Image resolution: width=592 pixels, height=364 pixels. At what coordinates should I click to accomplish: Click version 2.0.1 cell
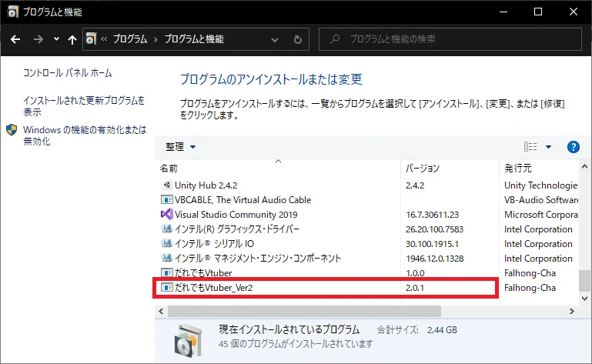click(x=415, y=288)
